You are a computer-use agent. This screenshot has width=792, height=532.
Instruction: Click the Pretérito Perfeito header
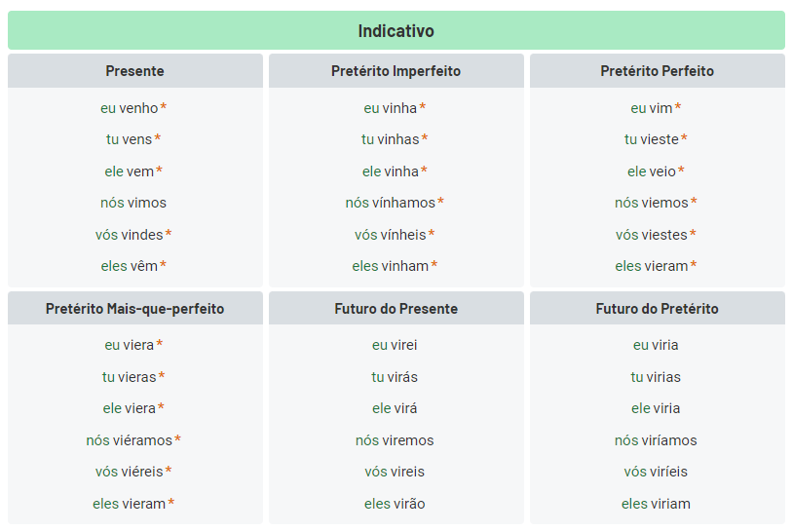tap(657, 71)
